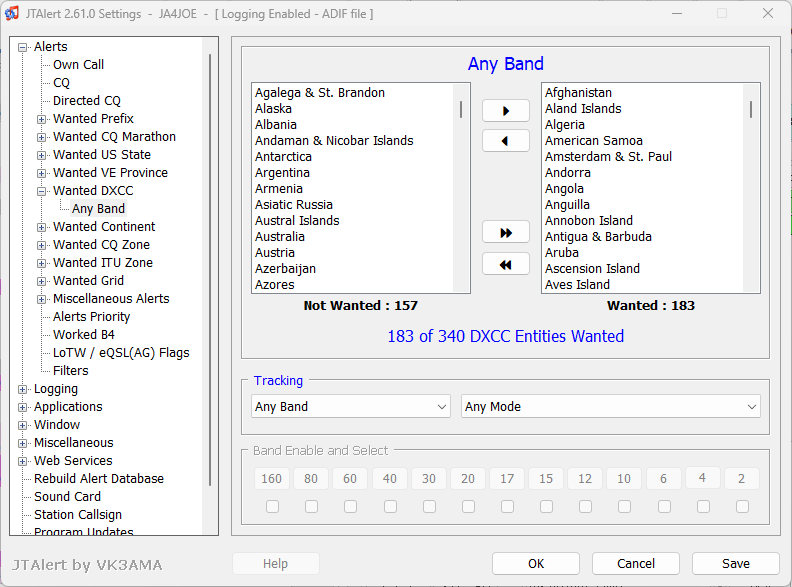This screenshot has height=587, width=792.
Task: Click the Not Wanted list scrollbar thumb
Action: [461, 109]
